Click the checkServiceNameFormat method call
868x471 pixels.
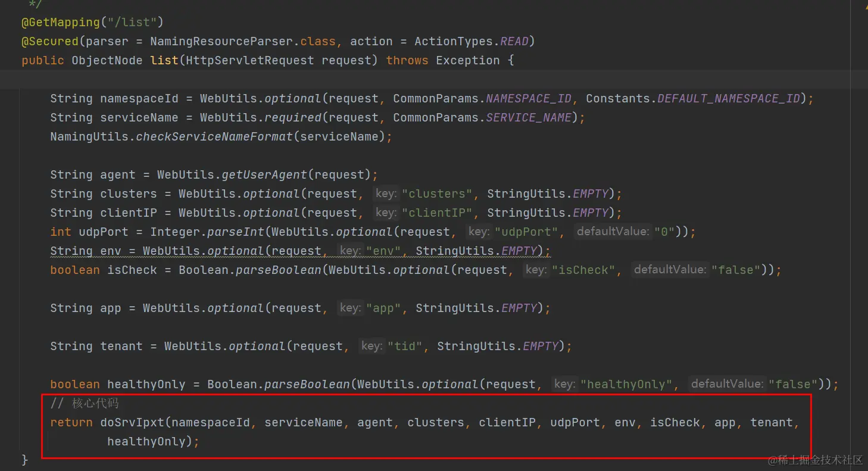tap(214, 136)
